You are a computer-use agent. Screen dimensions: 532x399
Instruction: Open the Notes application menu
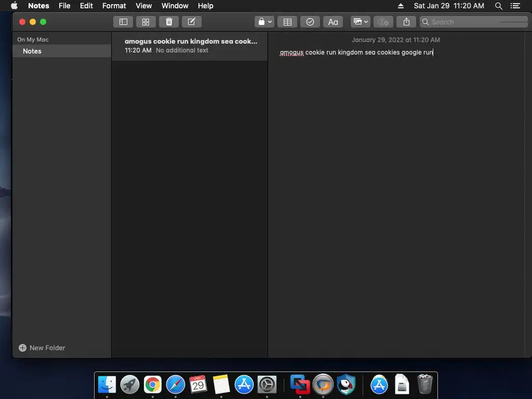point(38,6)
